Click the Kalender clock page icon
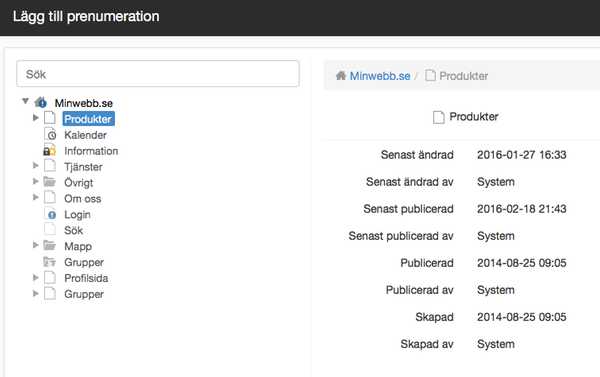 [50, 134]
